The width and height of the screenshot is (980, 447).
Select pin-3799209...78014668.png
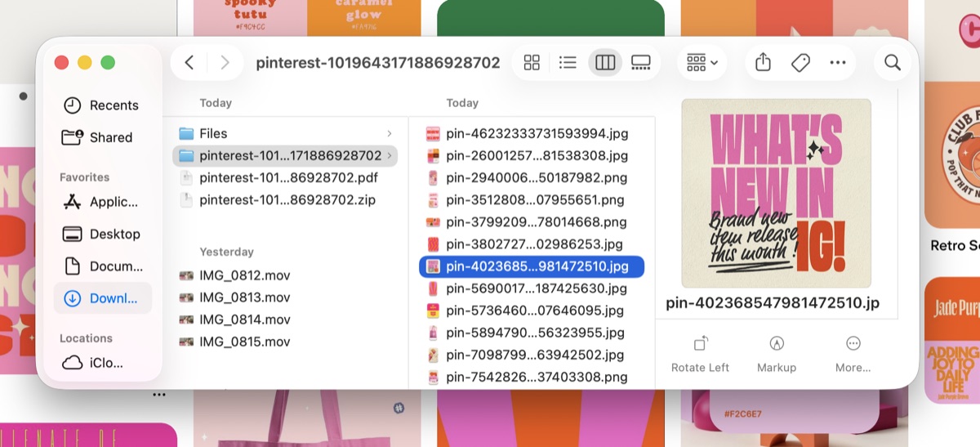[532, 221]
